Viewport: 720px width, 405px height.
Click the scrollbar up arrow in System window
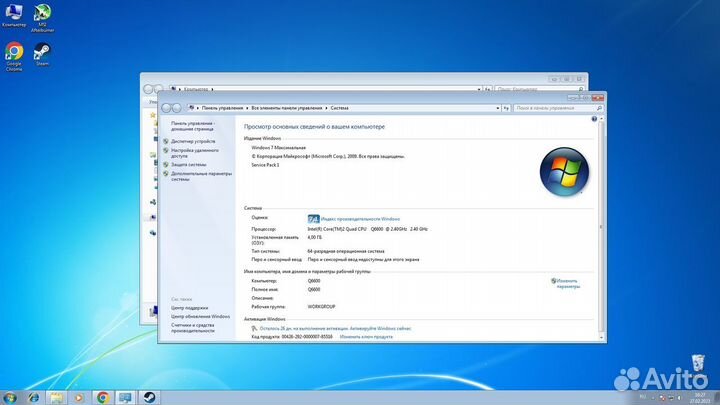pyautogui.click(x=601, y=119)
